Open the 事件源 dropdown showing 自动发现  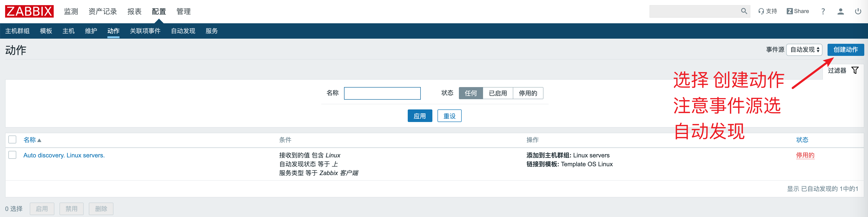804,50
